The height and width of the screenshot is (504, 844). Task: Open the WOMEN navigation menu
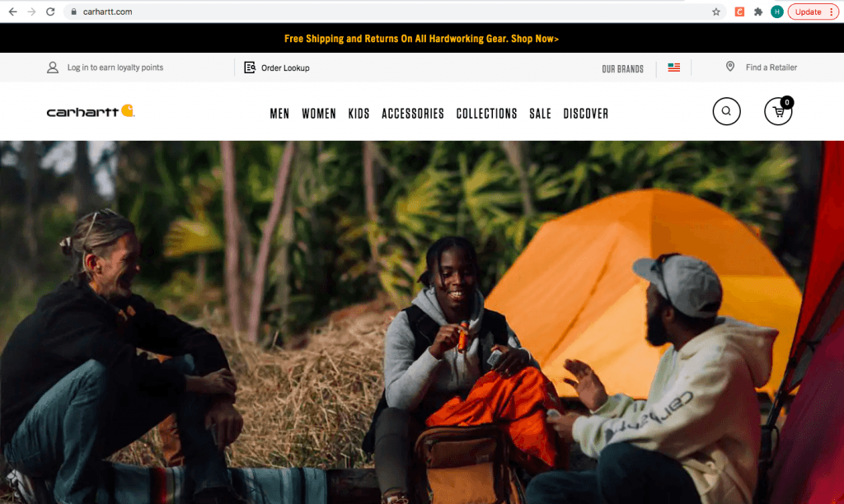319,114
